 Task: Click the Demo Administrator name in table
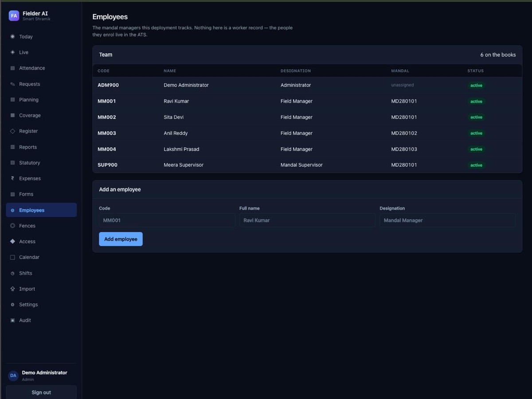click(186, 85)
